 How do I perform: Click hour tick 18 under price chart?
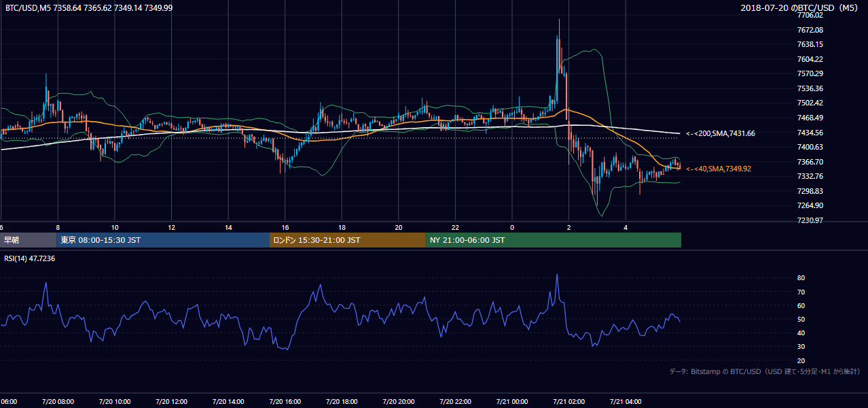[x=342, y=228]
